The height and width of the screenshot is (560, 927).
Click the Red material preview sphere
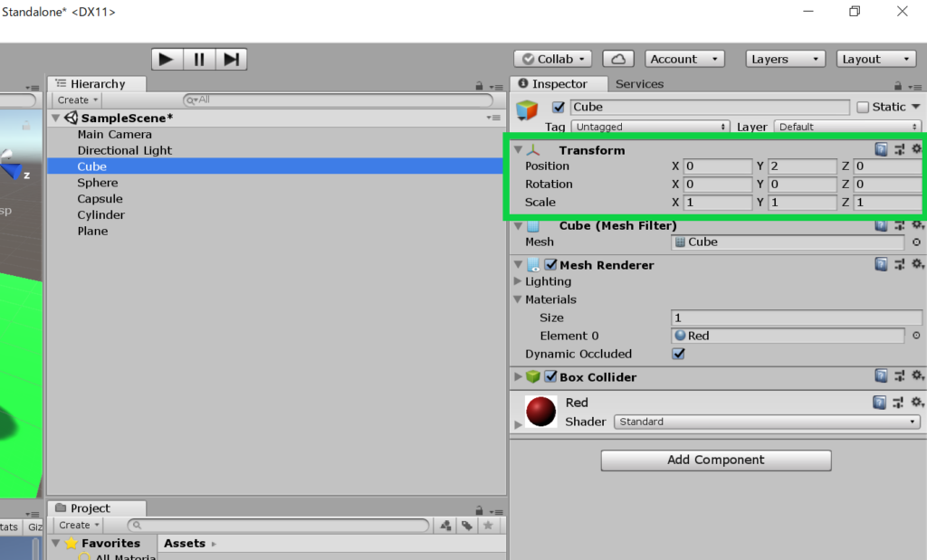[x=541, y=412]
